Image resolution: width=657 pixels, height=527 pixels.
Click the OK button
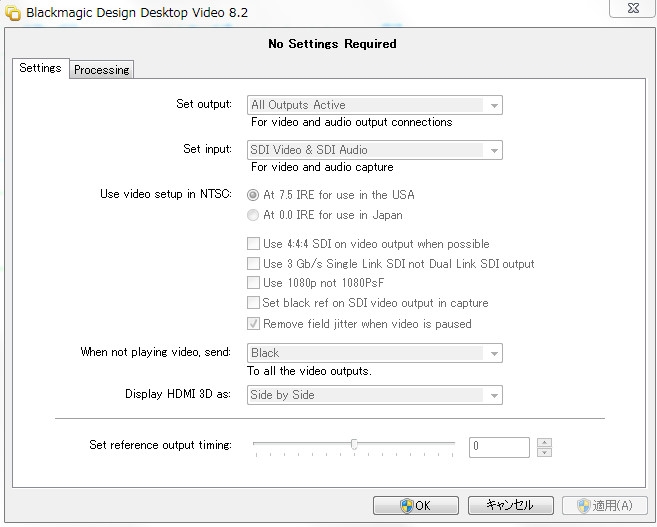click(415, 506)
